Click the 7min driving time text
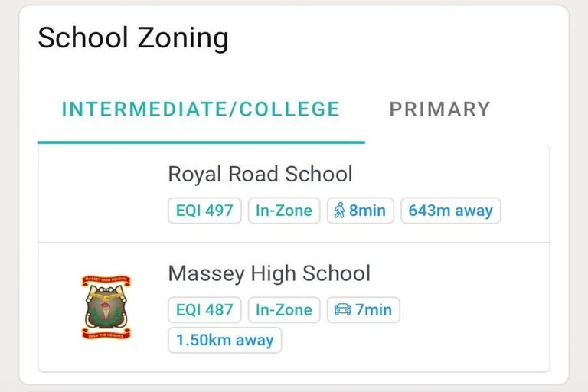 373,310
